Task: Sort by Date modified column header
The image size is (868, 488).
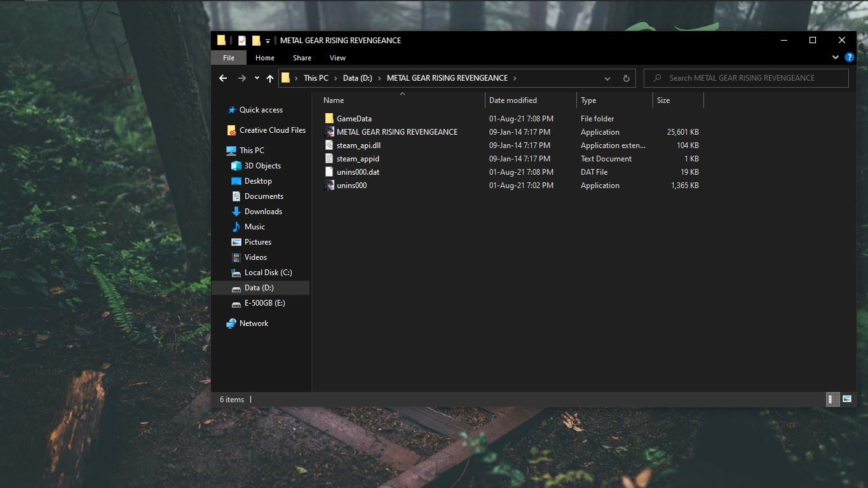Action: click(x=513, y=100)
